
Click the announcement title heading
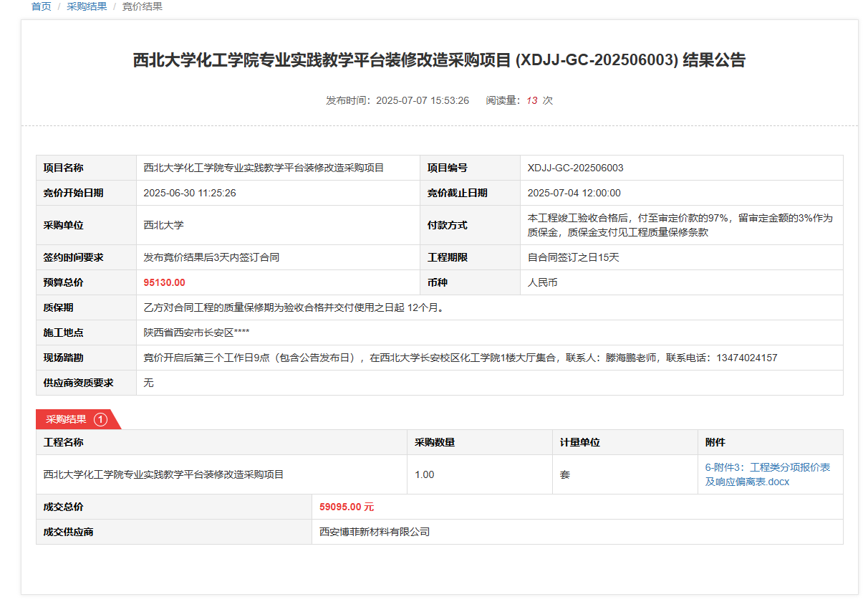pos(439,60)
